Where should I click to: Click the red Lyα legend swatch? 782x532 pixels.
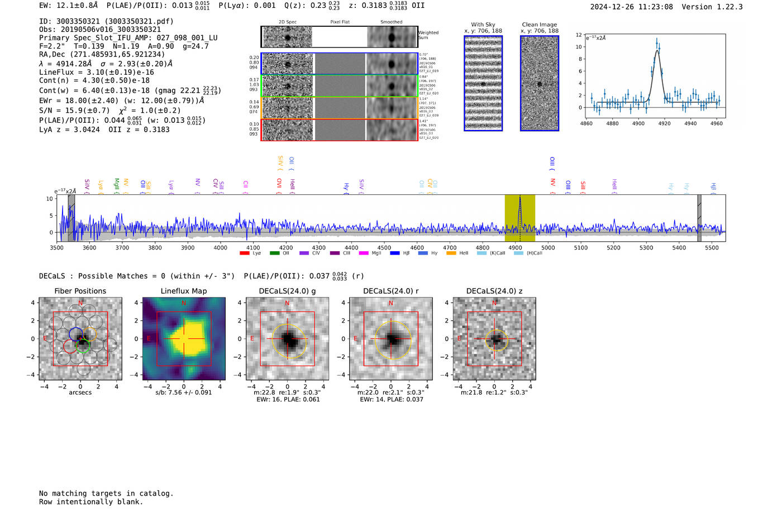244,253
